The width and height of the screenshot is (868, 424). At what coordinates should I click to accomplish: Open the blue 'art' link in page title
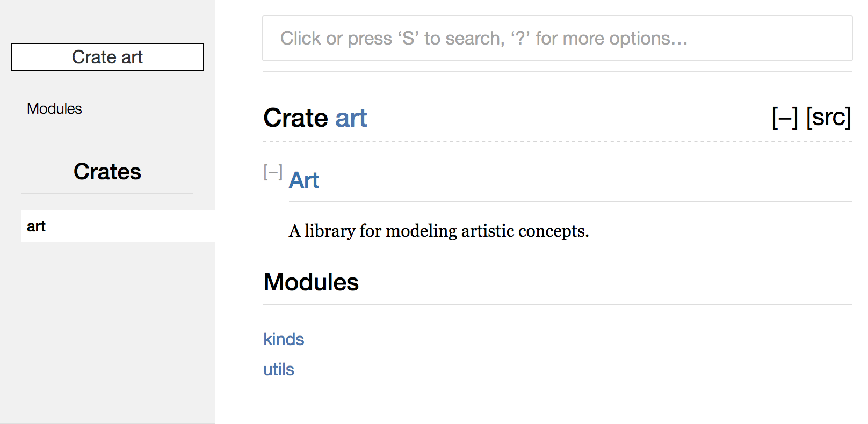point(351,118)
